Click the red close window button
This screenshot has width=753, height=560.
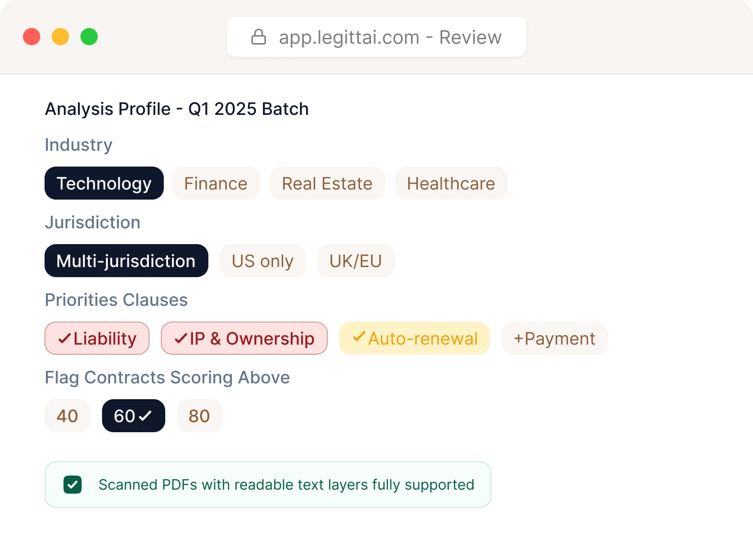point(32,37)
